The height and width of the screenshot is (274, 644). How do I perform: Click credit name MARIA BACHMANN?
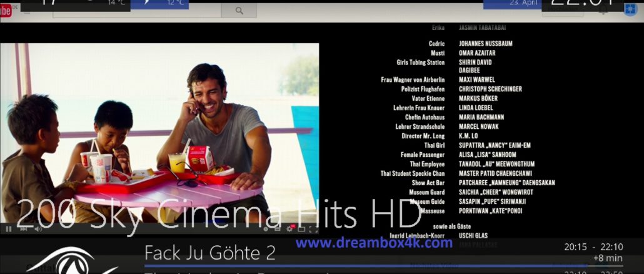pyautogui.click(x=481, y=117)
